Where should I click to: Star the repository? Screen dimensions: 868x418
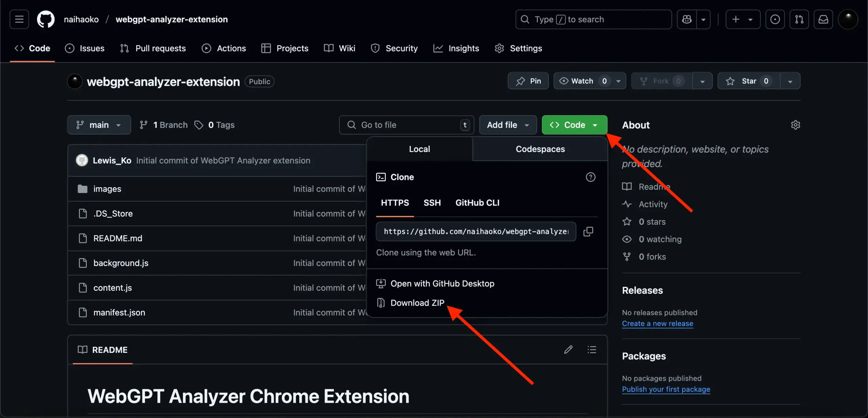point(749,81)
